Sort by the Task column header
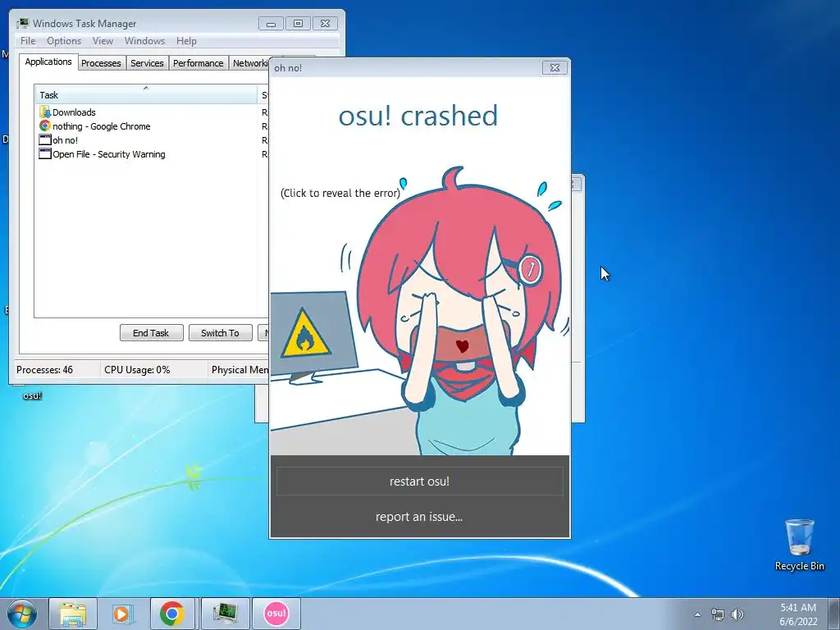 coord(146,95)
